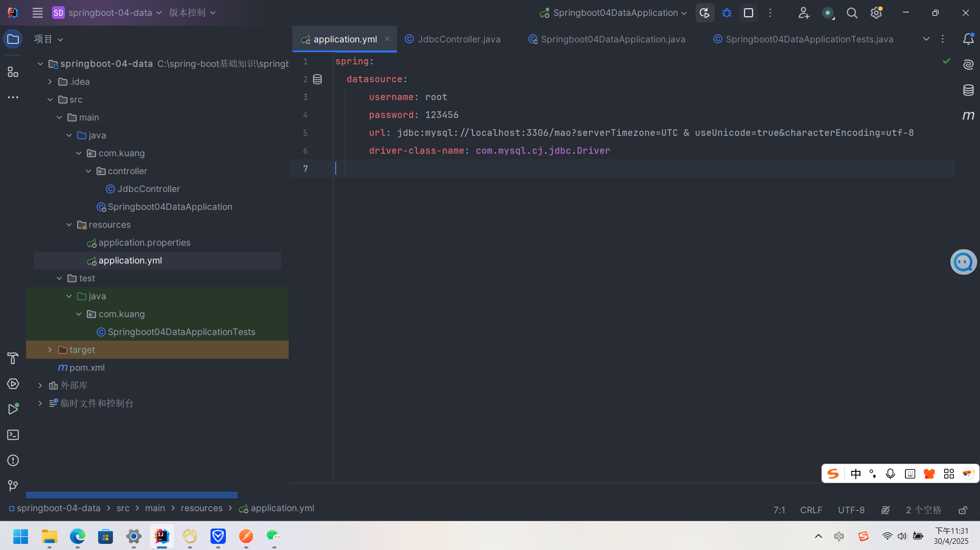The image size is (980, 550).
Task: Show more tool windows ellipsis
Action: 13,97
